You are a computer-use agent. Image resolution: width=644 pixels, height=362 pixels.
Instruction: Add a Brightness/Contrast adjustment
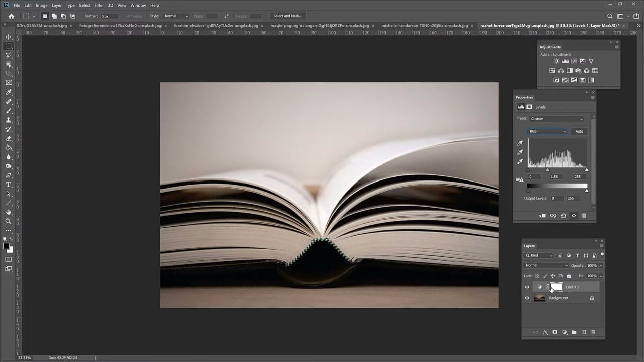click(556, 61)
